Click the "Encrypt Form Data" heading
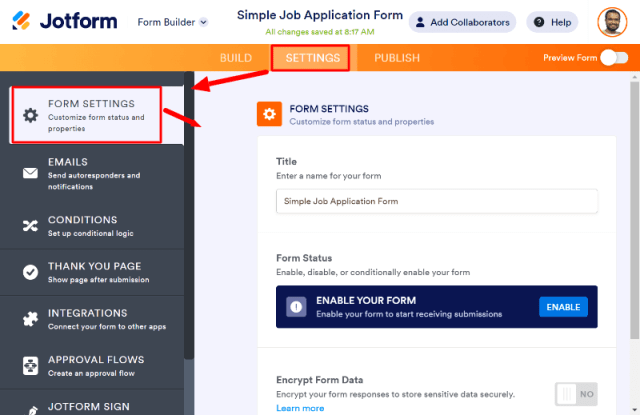The width and height of the screenshot is (640, 415). [x=320, y=380]
